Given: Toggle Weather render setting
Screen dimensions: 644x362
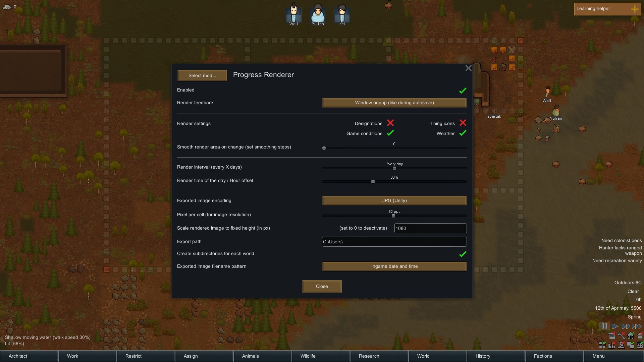Looking at the screenshot, I should point(462,133).
